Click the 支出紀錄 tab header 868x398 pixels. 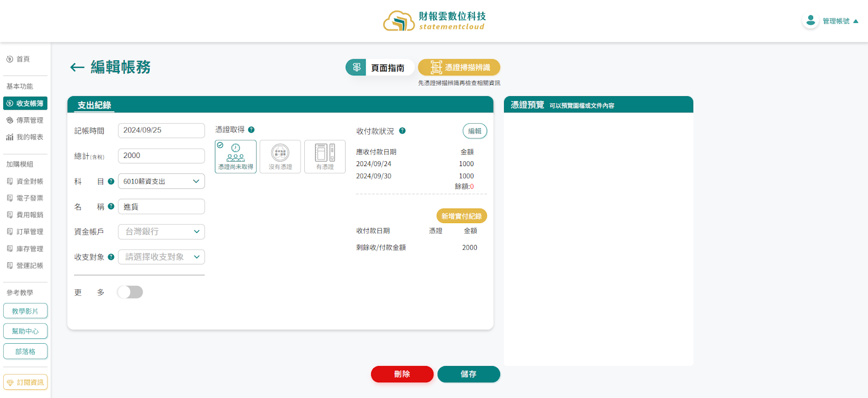click(94, 105)
